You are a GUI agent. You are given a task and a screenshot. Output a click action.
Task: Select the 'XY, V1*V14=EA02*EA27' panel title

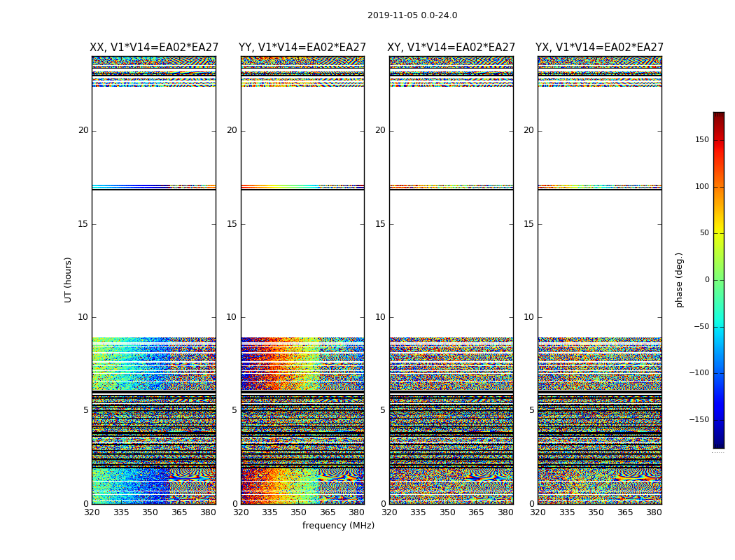coord(451,48)
